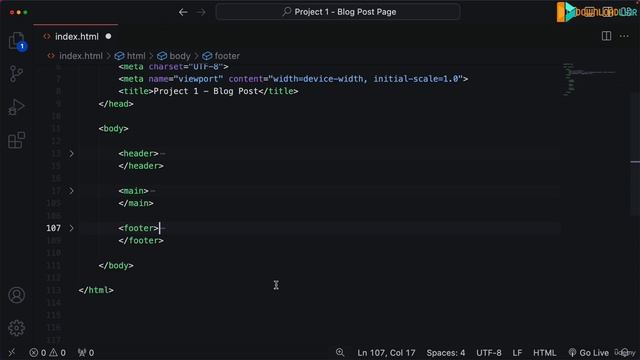Change indentation via Spaces: 4
The width and height of the screenshot is (640, 360).
point(446,353)
